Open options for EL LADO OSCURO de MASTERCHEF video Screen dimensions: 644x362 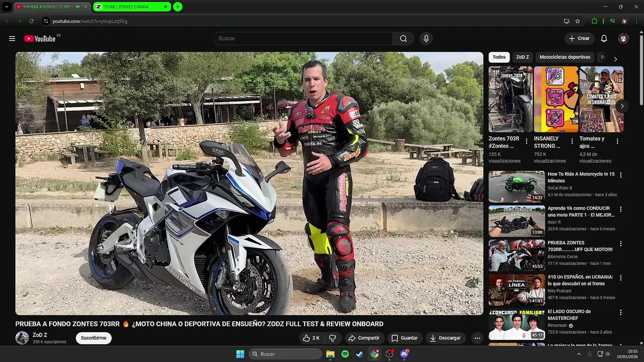[620, 312]
